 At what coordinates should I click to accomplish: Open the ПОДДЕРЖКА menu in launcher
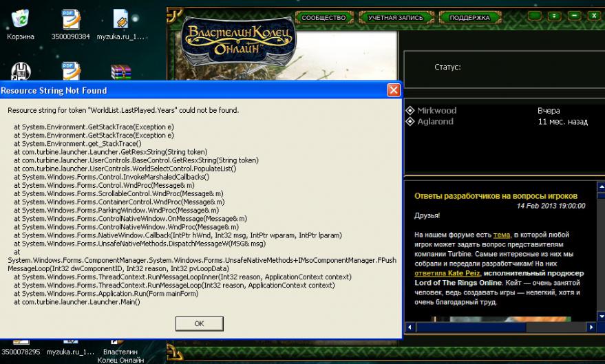coord(469,18)
